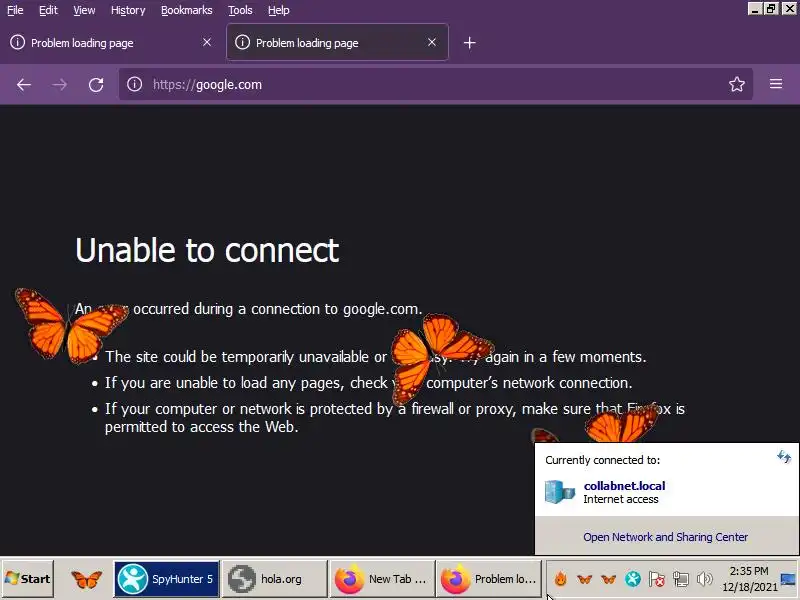Open site information icon in address bar
The width and height of the screenshot is (800, 600).
tap(134, 84)
